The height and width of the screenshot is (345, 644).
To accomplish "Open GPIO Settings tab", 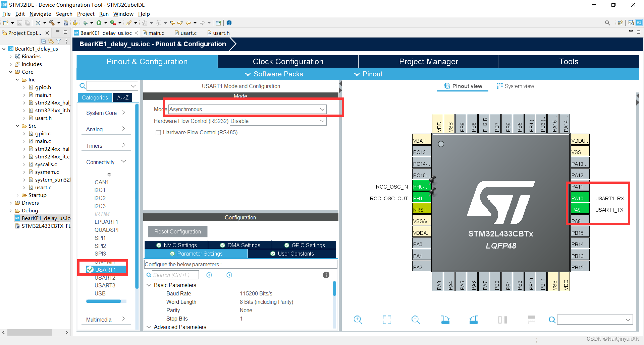I will click(304, 245).
